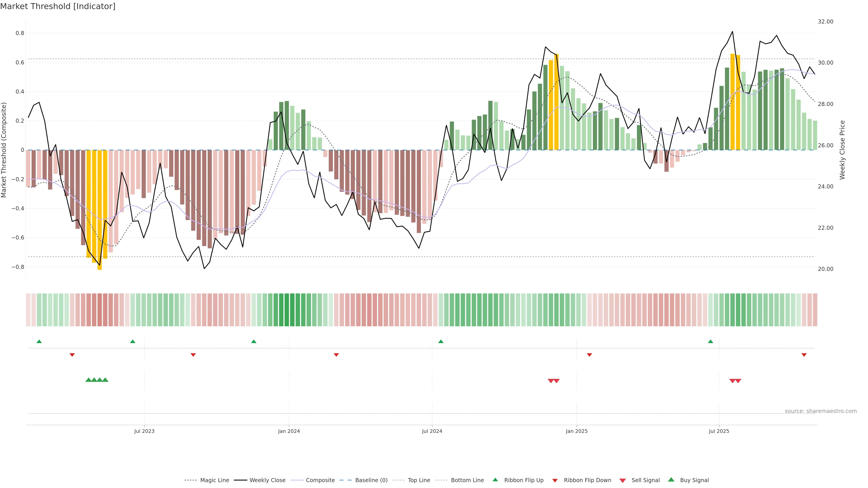The image size is (868, 488).
Task: Click the darkest green ribbon cell near Jan 2024
Action: [x=287, y=310]
